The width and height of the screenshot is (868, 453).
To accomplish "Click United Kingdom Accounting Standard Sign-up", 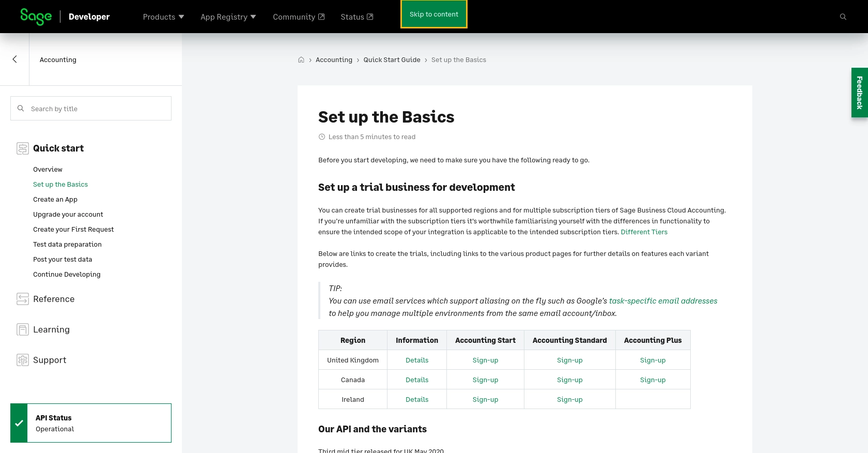I will 569,360.
